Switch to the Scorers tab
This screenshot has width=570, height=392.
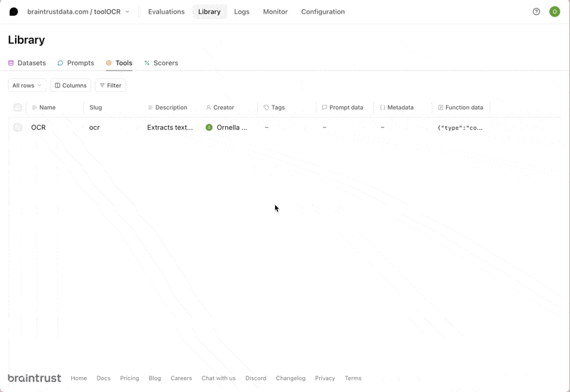tap(161, 63)
